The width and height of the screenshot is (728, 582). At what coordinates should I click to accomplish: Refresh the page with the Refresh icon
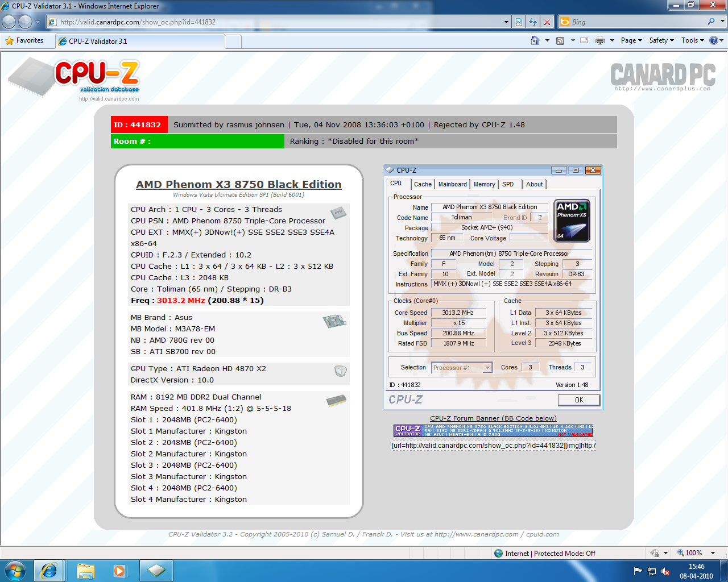[533, 22]
